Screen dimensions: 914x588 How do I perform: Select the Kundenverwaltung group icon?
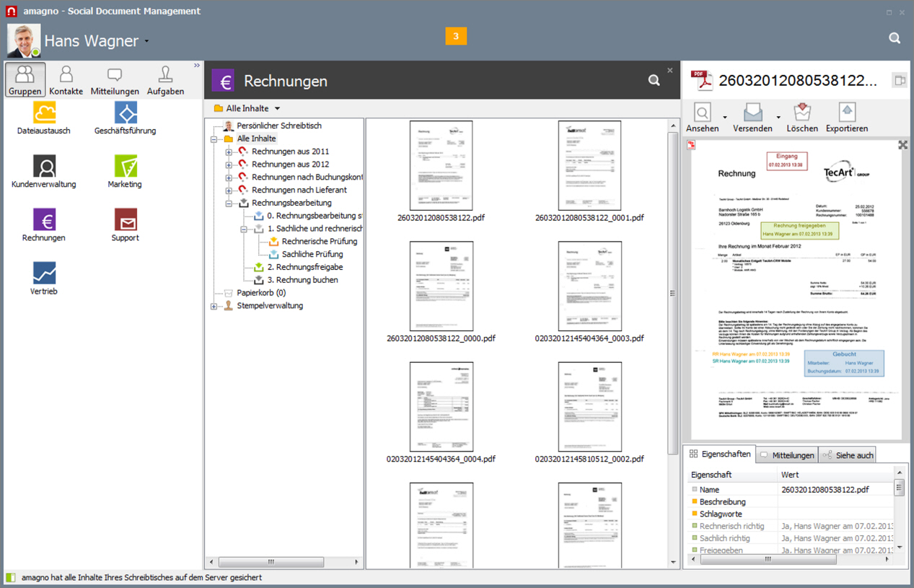pyautogui.click(x=44, y=167)
